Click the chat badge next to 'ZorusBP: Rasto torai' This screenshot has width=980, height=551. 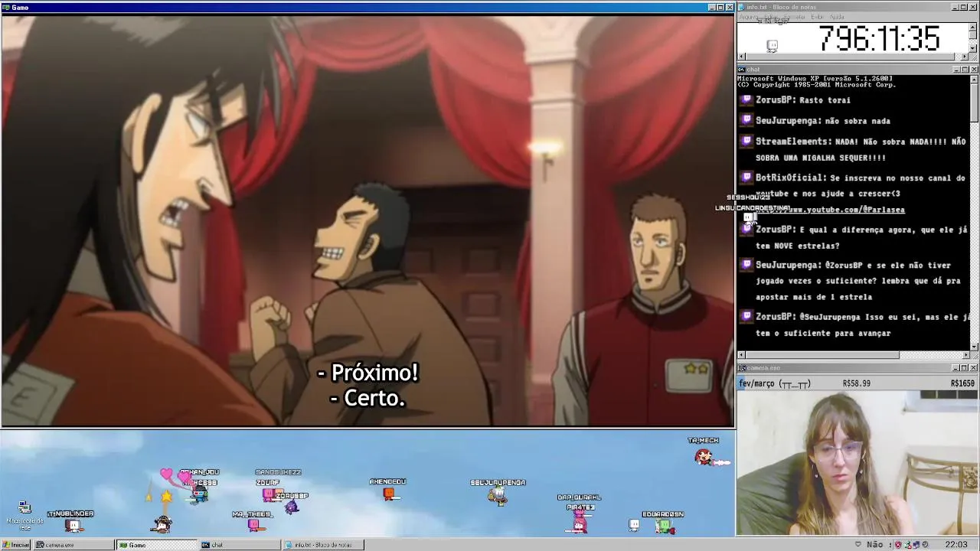click(x=747, y=99)
